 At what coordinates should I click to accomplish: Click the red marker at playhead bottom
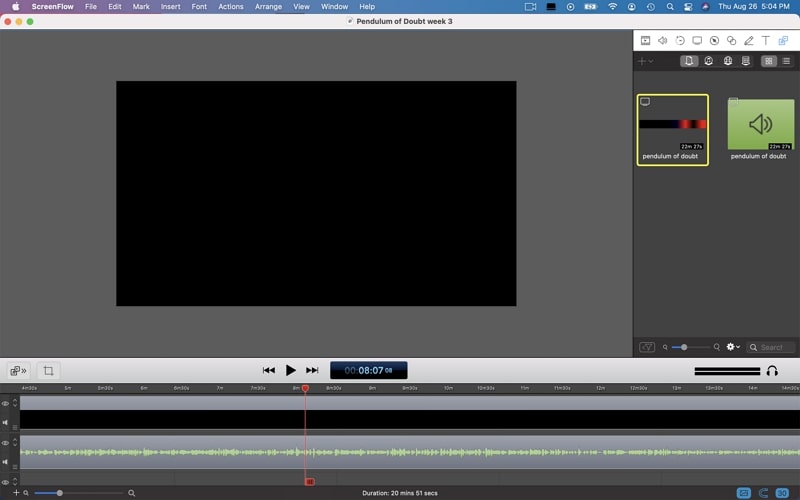click(309, 482)
